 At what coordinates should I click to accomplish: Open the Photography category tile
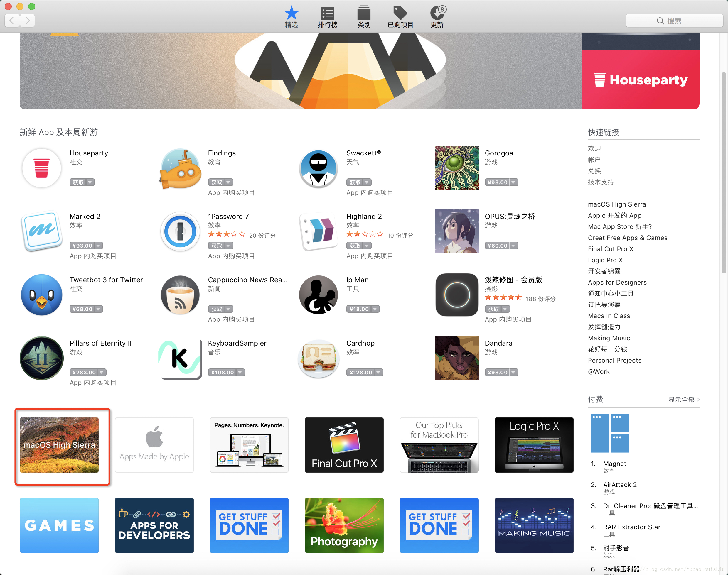(x=344, y=525)
